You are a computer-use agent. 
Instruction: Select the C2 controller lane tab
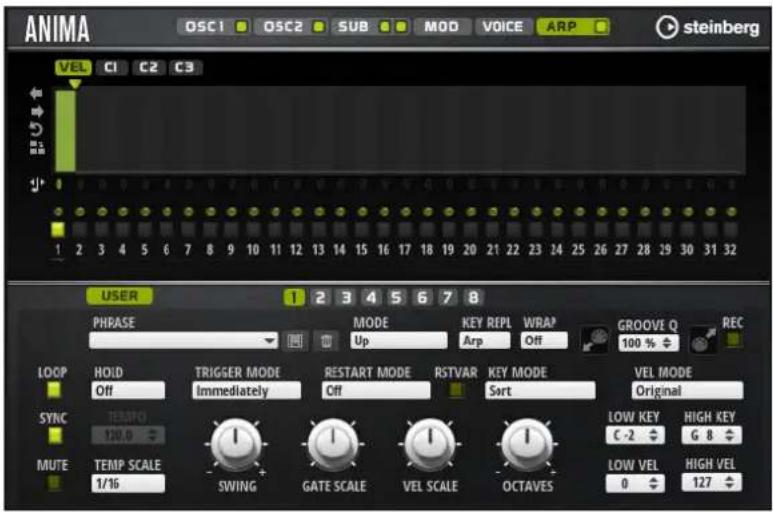pos(148,67)
